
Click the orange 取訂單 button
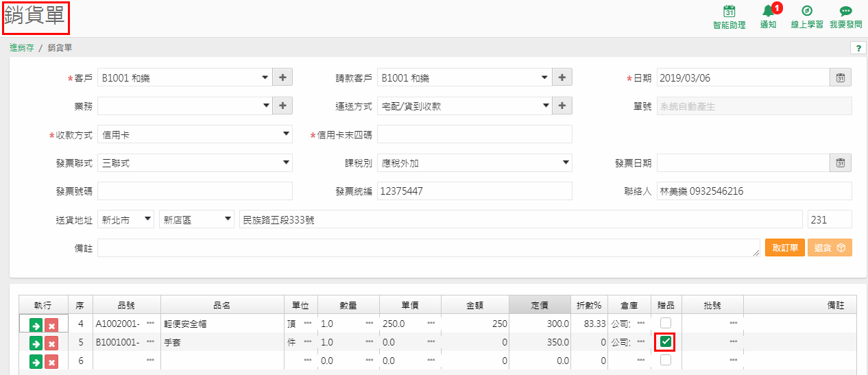pos(785,247)
